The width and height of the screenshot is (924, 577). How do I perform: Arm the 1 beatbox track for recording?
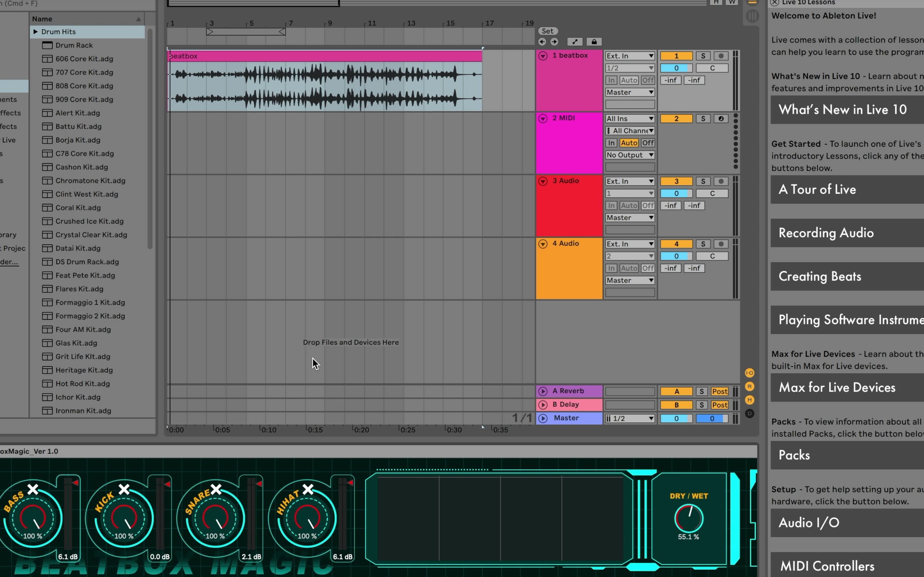(x=721, y=56)
